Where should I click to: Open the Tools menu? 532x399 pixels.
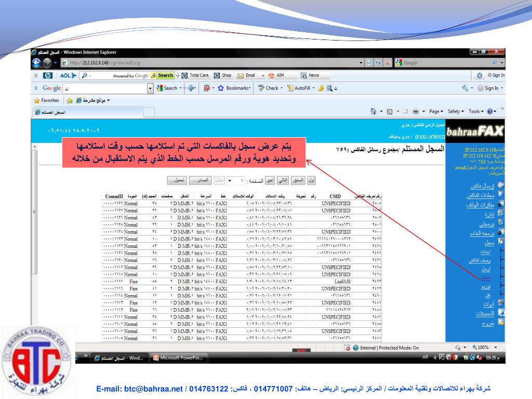[x=476, y=111]
